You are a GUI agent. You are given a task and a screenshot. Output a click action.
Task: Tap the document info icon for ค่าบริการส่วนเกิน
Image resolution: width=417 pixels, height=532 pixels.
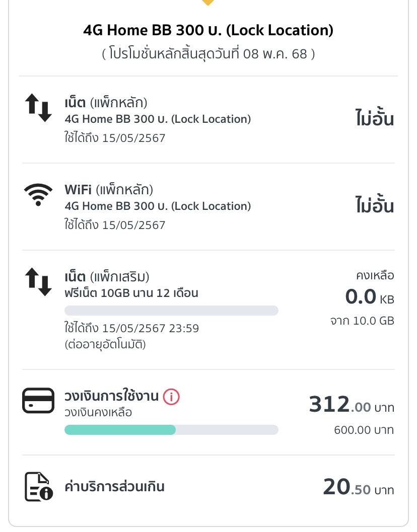[x=39, y=487]
